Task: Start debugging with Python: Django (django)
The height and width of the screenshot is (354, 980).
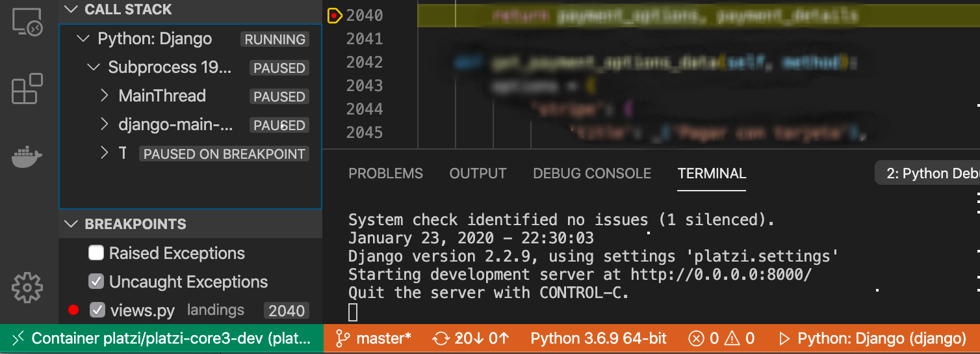Action: pos(872,338)
